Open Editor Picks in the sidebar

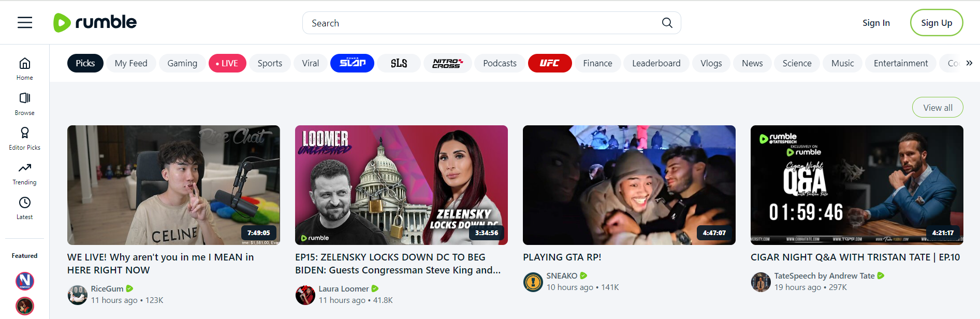click(24, 138)
